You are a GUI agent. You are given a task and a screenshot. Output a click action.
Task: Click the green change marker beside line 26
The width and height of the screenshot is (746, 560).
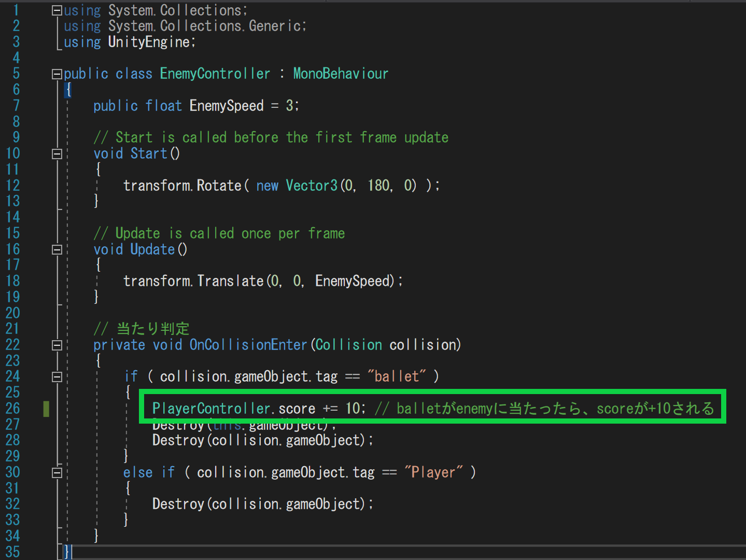[x=46, y=409]
